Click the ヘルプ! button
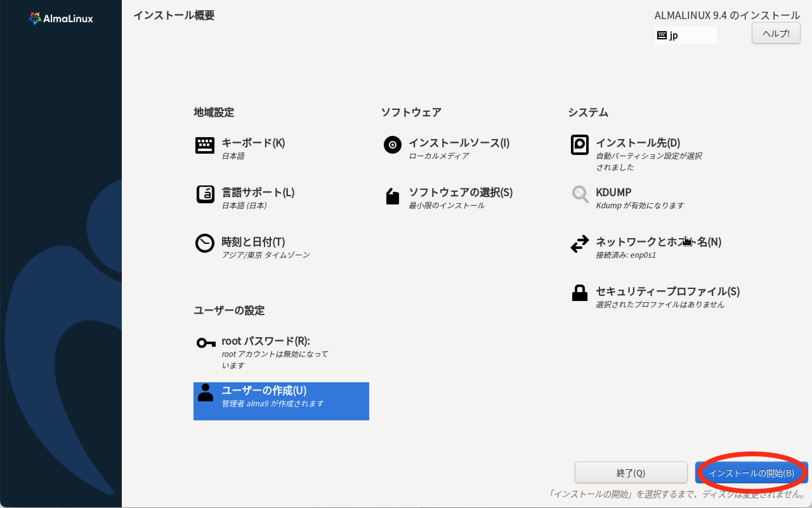The image size is (812, 508). point(776,33)
